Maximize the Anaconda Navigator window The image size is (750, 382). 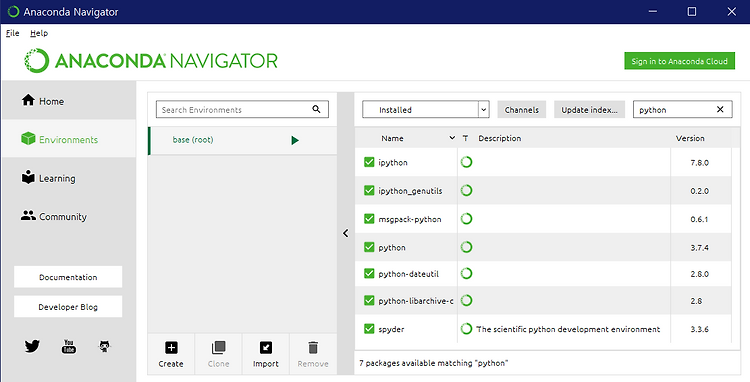click(x=692, y=11)
